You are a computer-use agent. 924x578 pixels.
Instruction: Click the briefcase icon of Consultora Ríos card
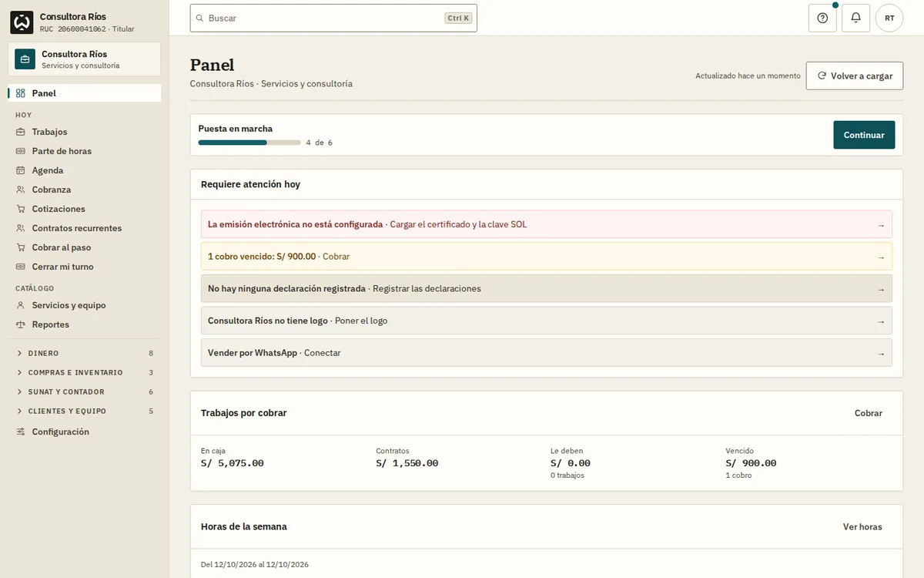(25, 59)
